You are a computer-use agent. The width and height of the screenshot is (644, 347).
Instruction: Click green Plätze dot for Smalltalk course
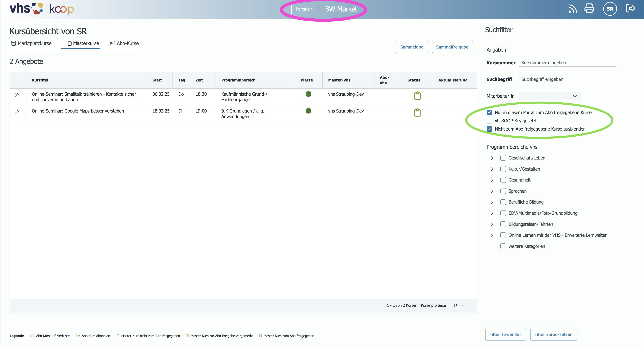point(308,94)
